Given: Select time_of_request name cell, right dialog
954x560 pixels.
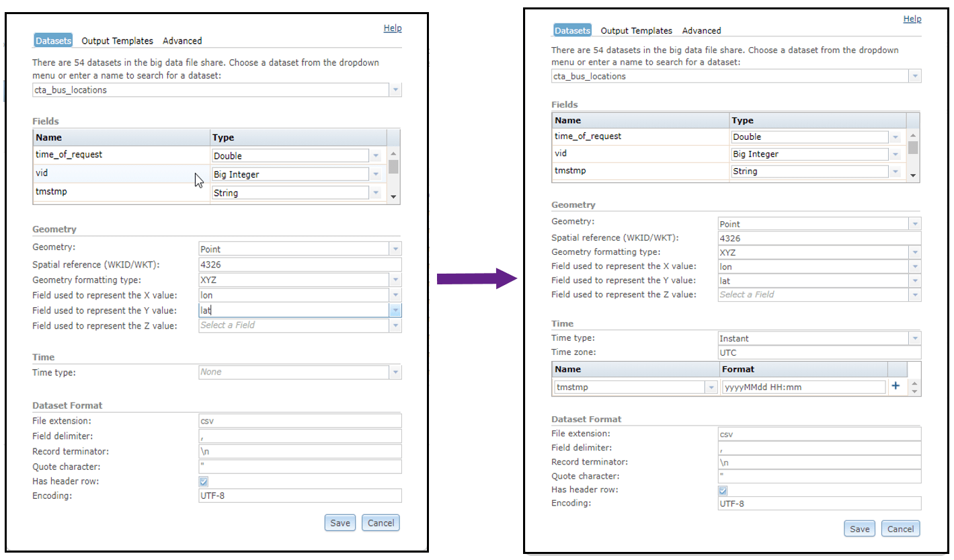Looking at the screenshot, I should (641, 136).
